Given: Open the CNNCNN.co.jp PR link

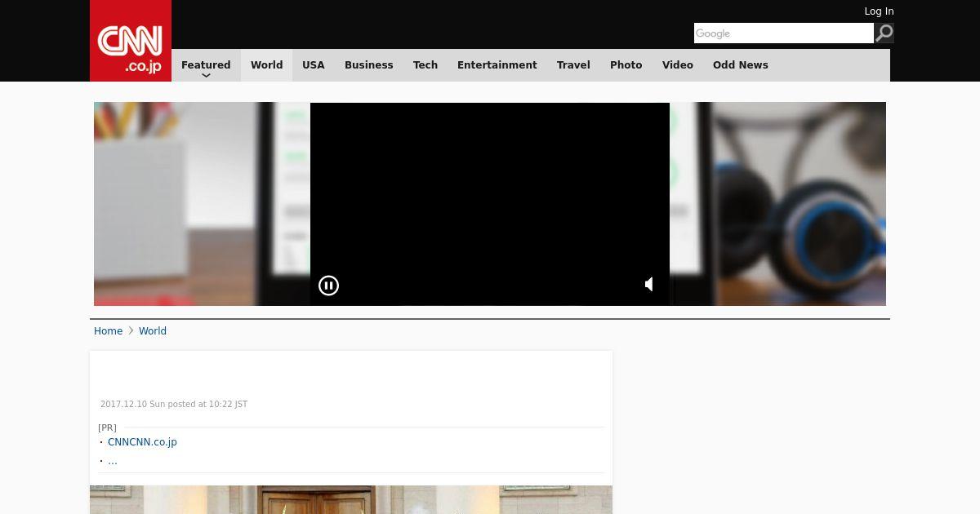Looking at the screenshot, I should point(142,442).
